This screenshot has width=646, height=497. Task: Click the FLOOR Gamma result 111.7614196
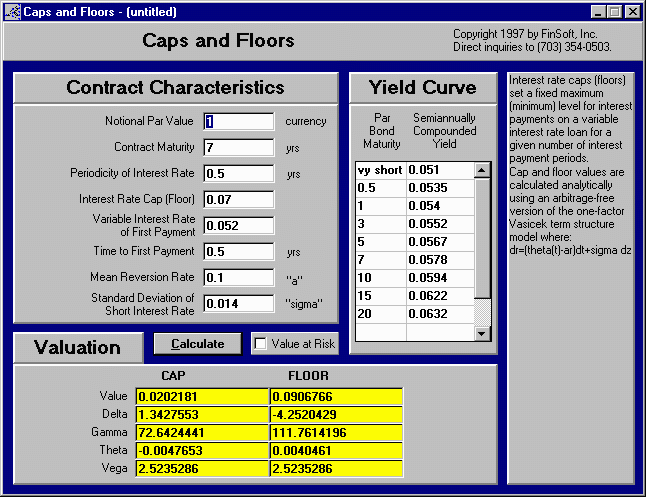click(x=336, y=433)
